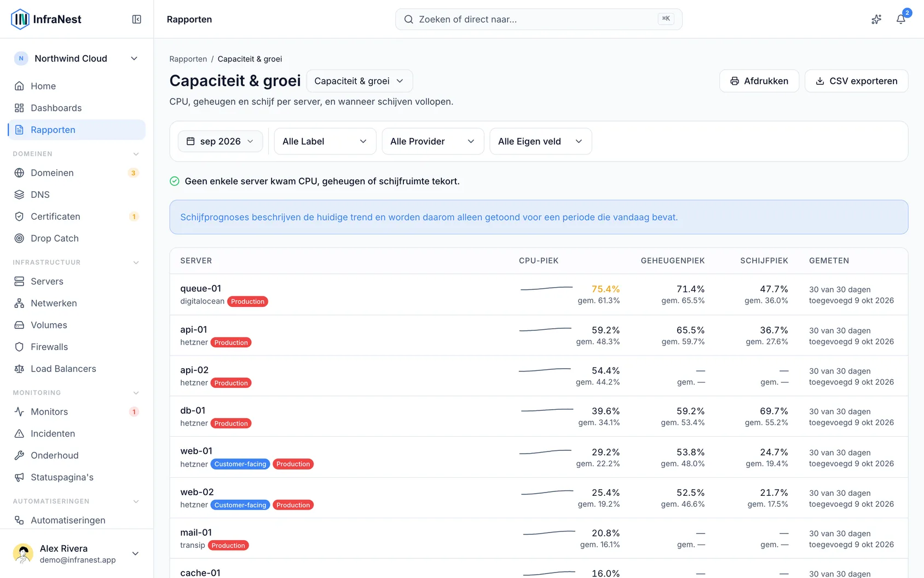Viewport: 924px width, 578px height.
Task: Open the Alle Provider filter
Action: [432, 141]
